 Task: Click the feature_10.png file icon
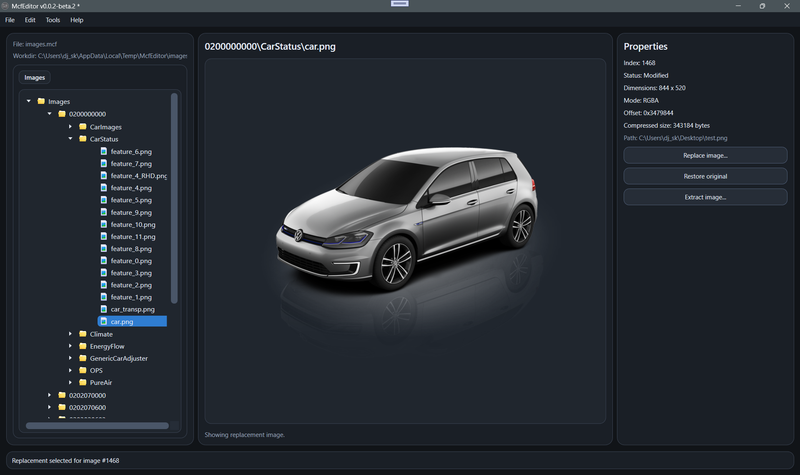[104, 224]
